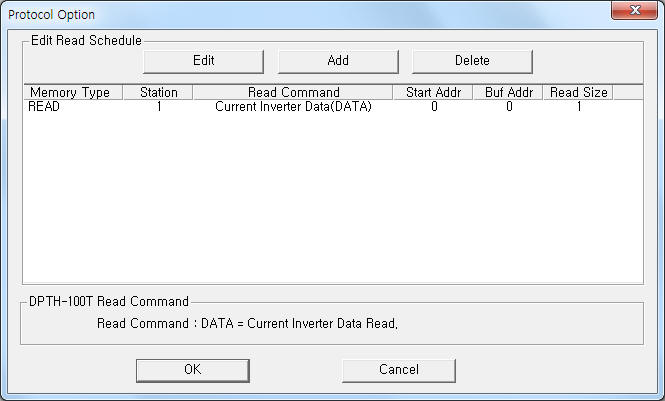The width and height of the screenshot is (665, 401).
Task: Click the Start Addr value 0 cell
Action: click(434, 106)
